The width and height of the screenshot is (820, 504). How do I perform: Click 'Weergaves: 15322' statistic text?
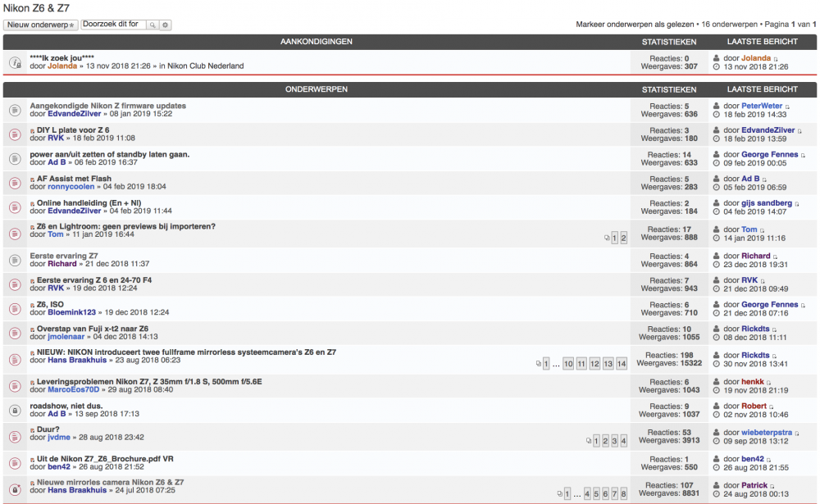[x=669, y=363]
